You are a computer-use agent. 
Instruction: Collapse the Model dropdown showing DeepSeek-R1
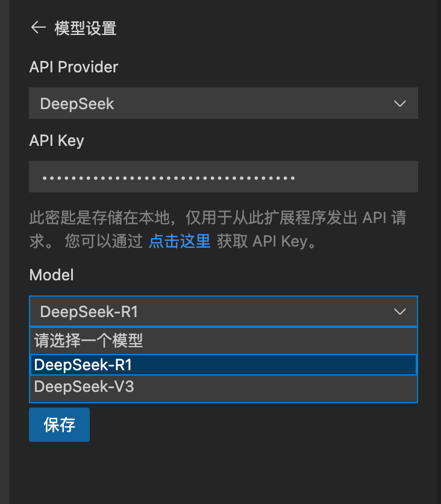[x=224, y=311]
